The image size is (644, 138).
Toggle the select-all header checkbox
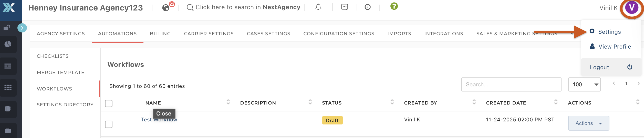point(109,103)
